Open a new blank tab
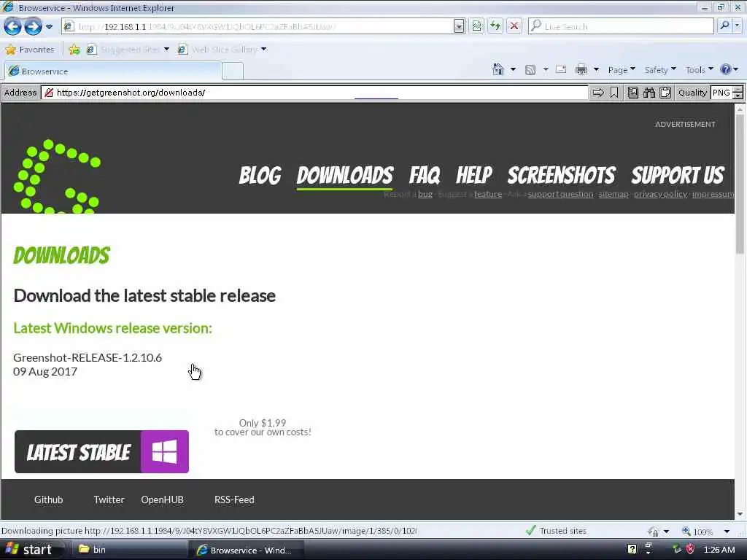747x560 pixels. point(233,71)
